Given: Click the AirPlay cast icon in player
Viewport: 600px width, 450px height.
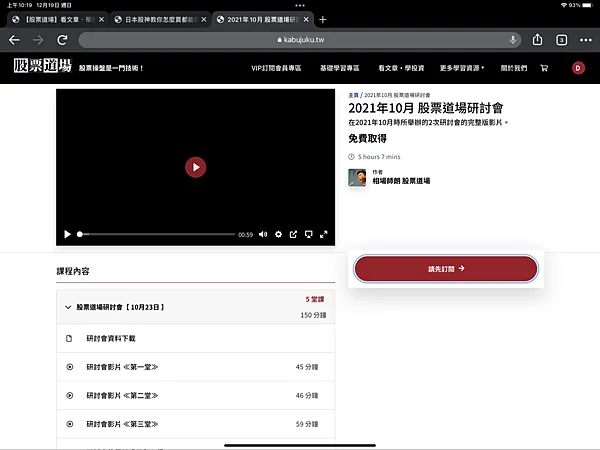Looking at the screenshot, I should point(308,234).
